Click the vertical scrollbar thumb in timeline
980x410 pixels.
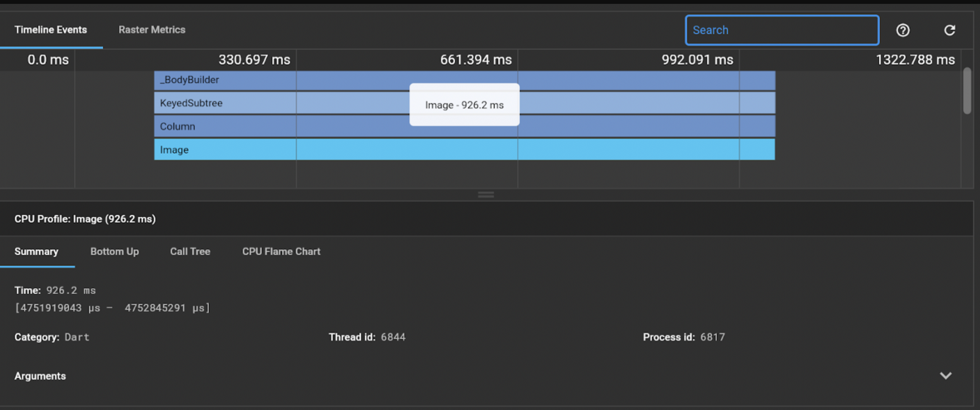[967, 91]
